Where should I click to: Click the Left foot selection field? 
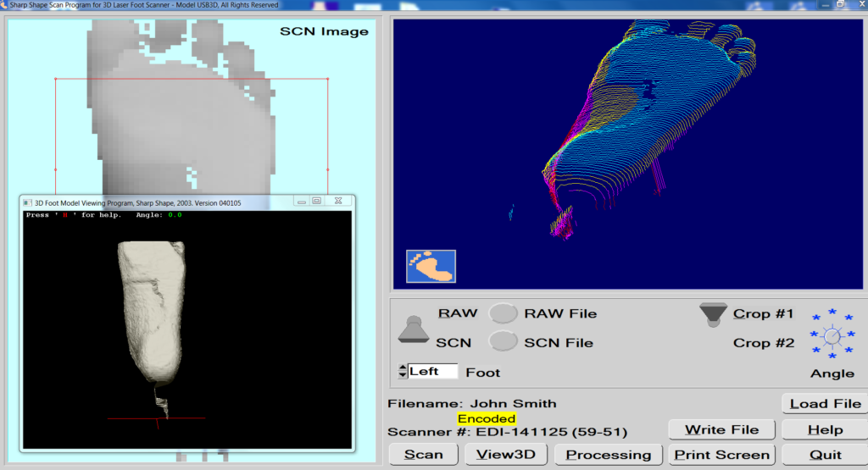[432, 371]
